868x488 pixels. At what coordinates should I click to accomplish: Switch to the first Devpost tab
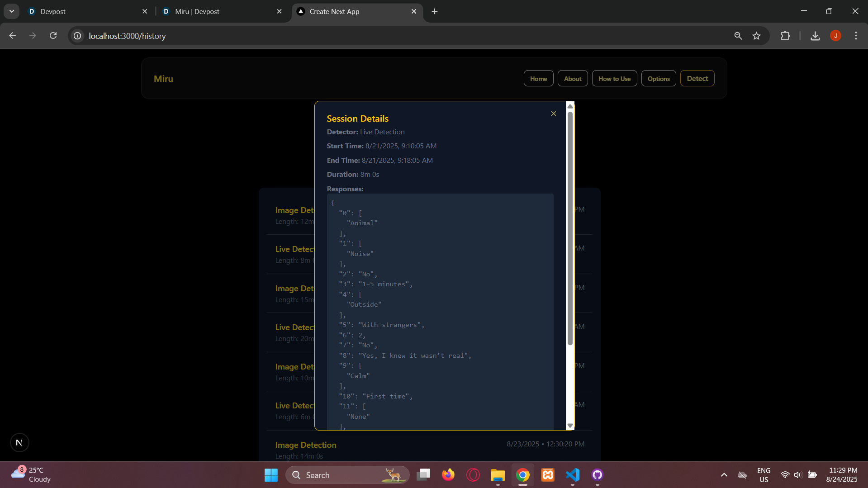(87, 11)
